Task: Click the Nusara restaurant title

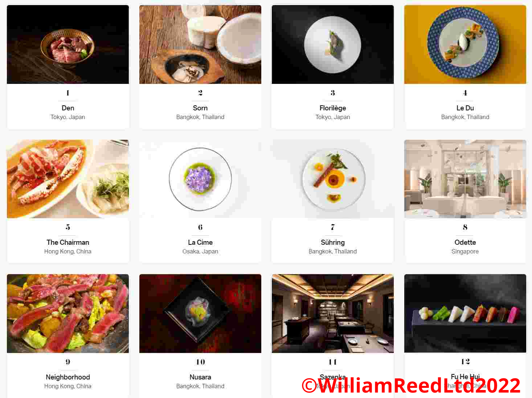Action: pyautogui.click(x=200, y=377)
